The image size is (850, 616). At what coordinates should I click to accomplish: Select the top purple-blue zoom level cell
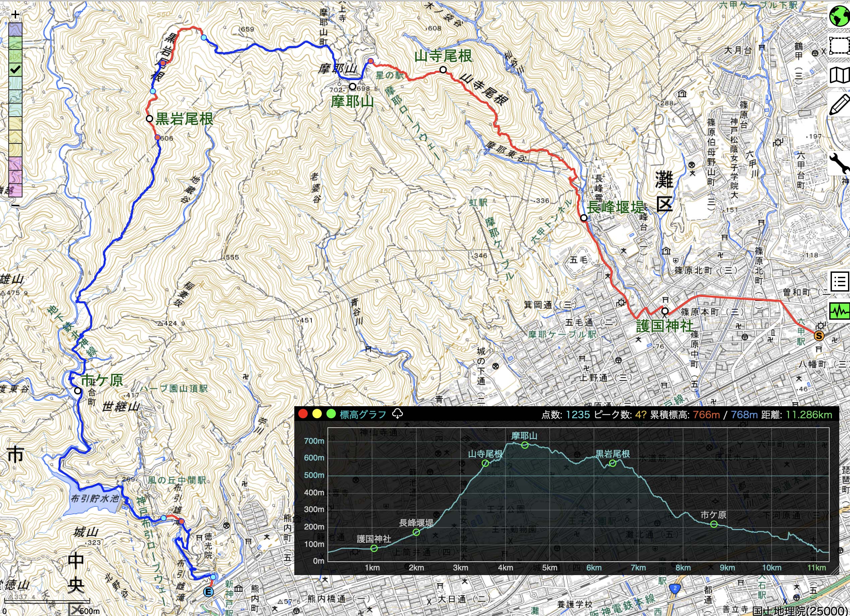click(x=15, y=29)
